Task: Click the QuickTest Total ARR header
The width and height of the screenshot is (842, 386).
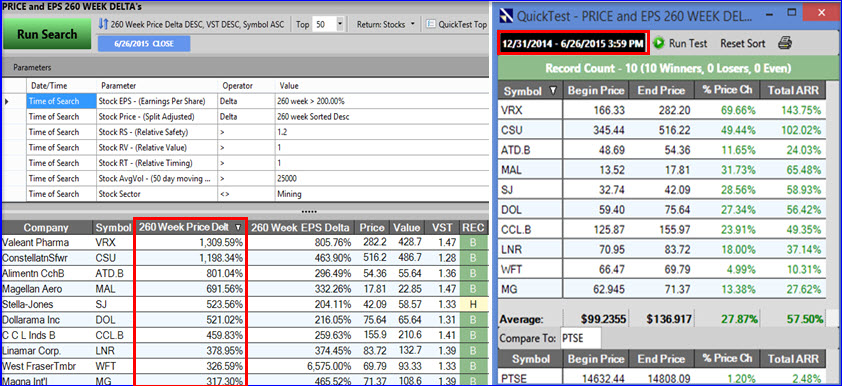Action: coord(793,90)
